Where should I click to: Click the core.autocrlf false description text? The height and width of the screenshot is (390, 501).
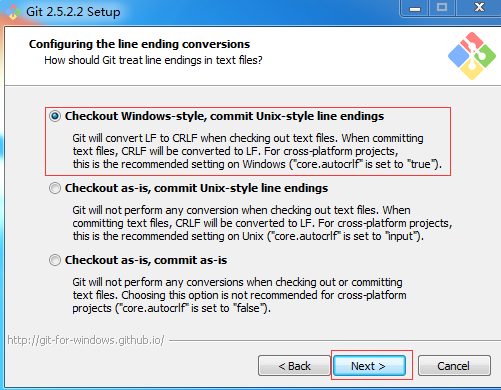click(x=239, y=295)
